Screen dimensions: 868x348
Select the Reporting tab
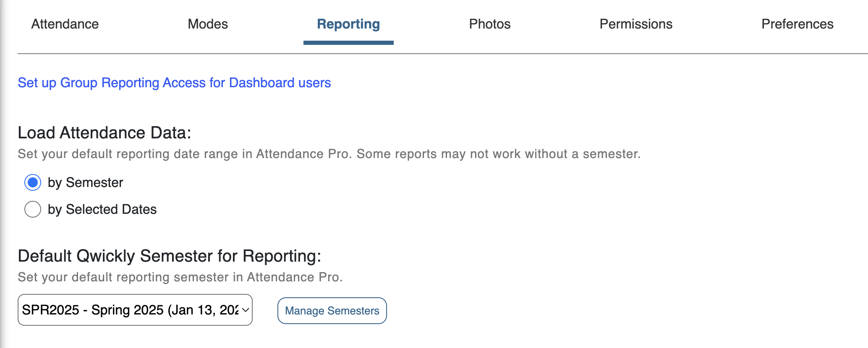pyautogui.click(x=348, y=24)
